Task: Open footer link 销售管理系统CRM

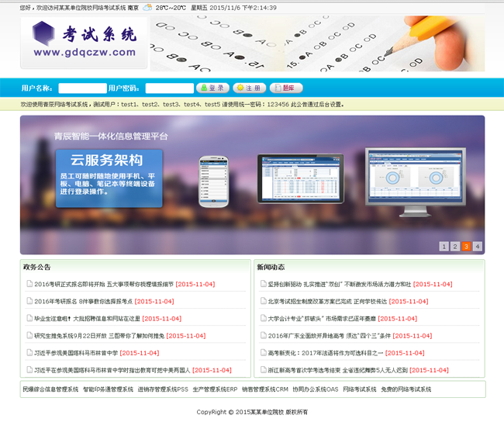Action: click(265, 389)
